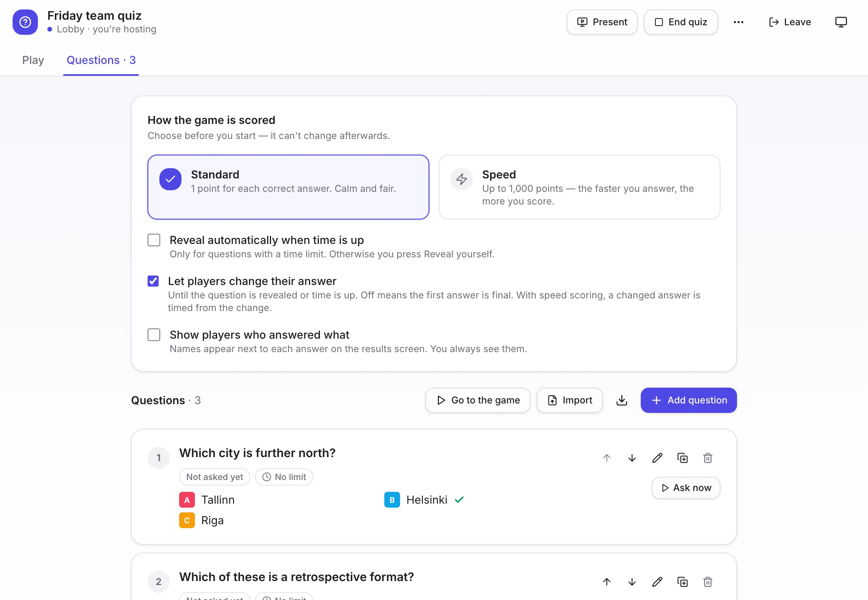Delete question 2 with trash icon
This screenshot has height=600, width=868.
tap(708, 582)
